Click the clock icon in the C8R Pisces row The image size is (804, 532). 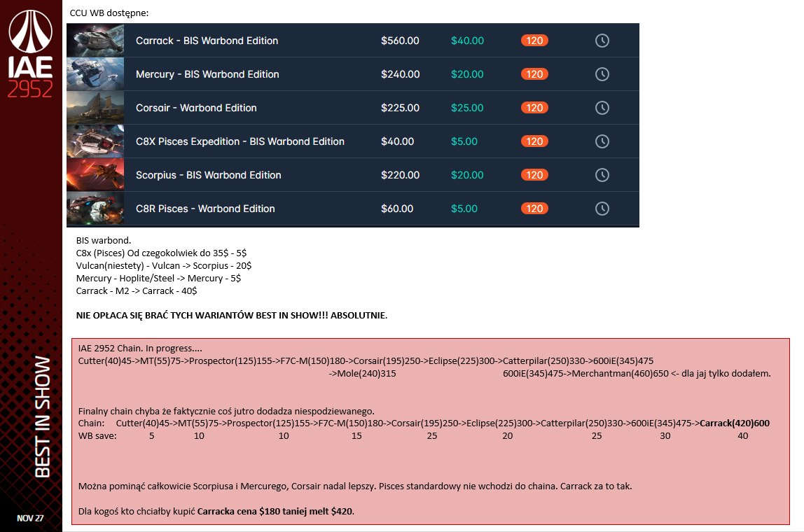click(602, 209)
